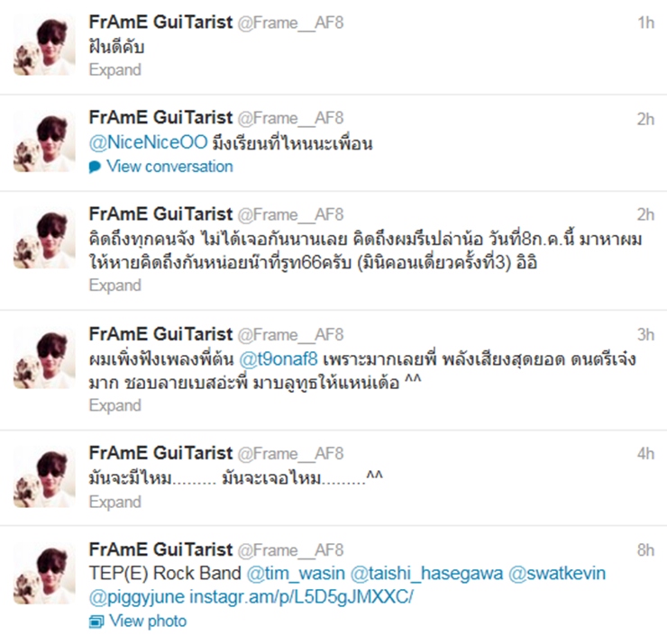Expand the 3h tweet mentioning @t9onaf8
Viewport: 667px width, 644px height.
(114, 405)
